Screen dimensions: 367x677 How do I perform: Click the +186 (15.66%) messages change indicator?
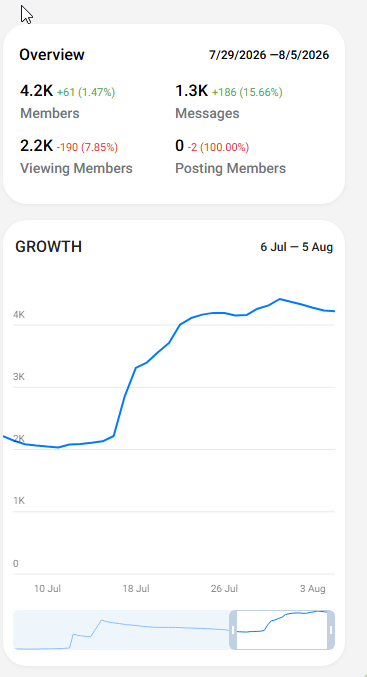point(247,92)
